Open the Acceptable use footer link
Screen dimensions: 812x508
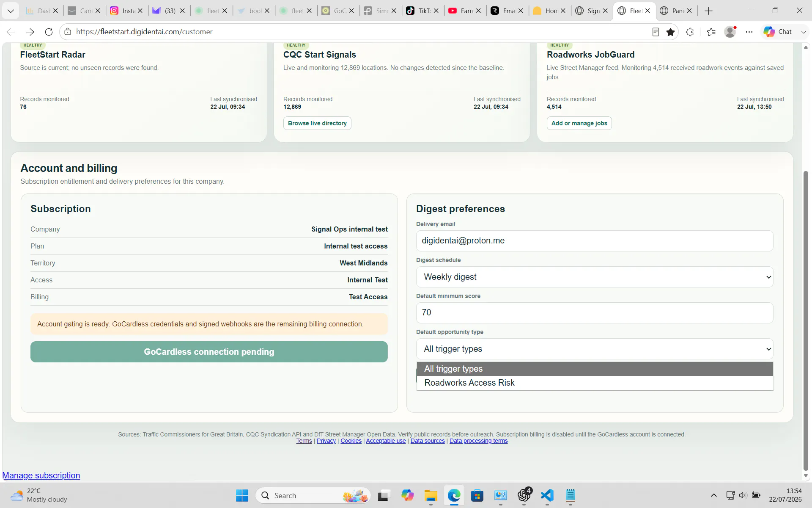[x=386, y=441]
